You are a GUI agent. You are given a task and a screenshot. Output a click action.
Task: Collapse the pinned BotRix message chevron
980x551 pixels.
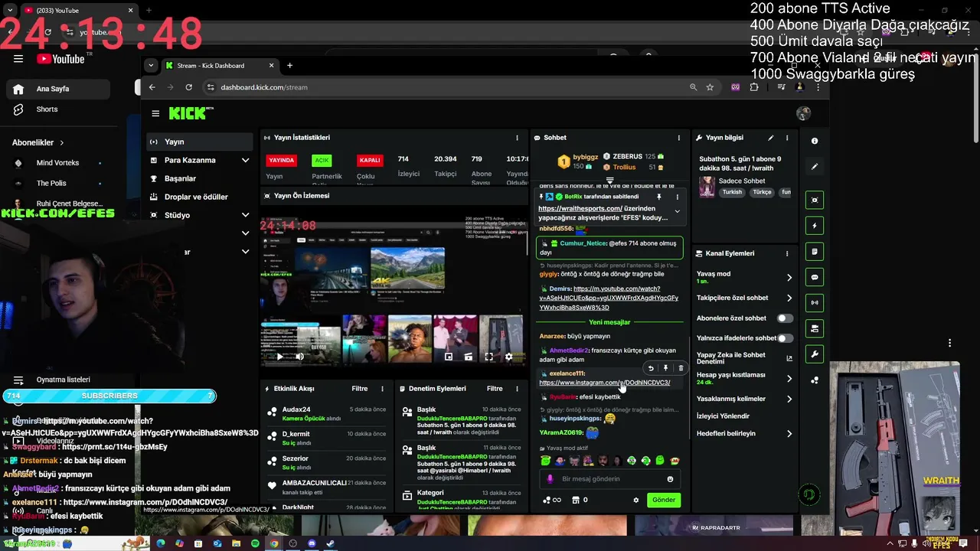(x=677, y=211)
